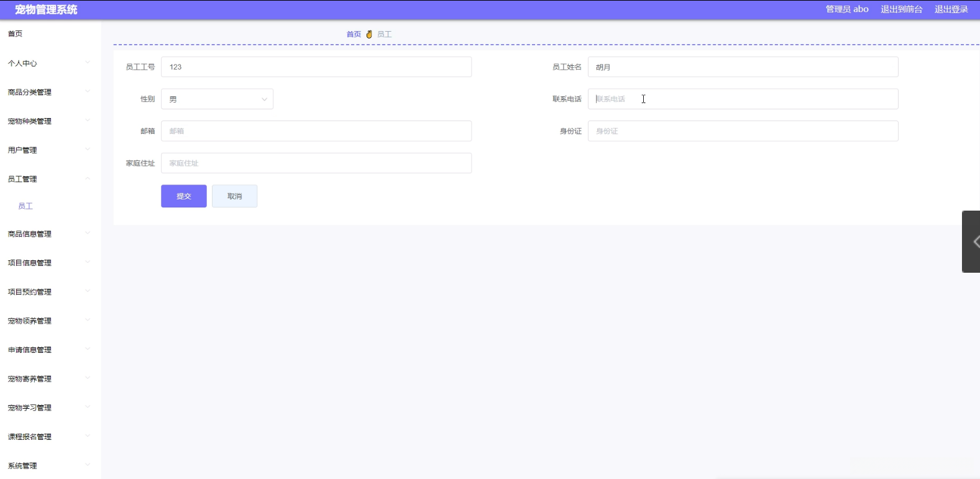Expand the 宠物寄养管理 chevron

click(88, 378)
